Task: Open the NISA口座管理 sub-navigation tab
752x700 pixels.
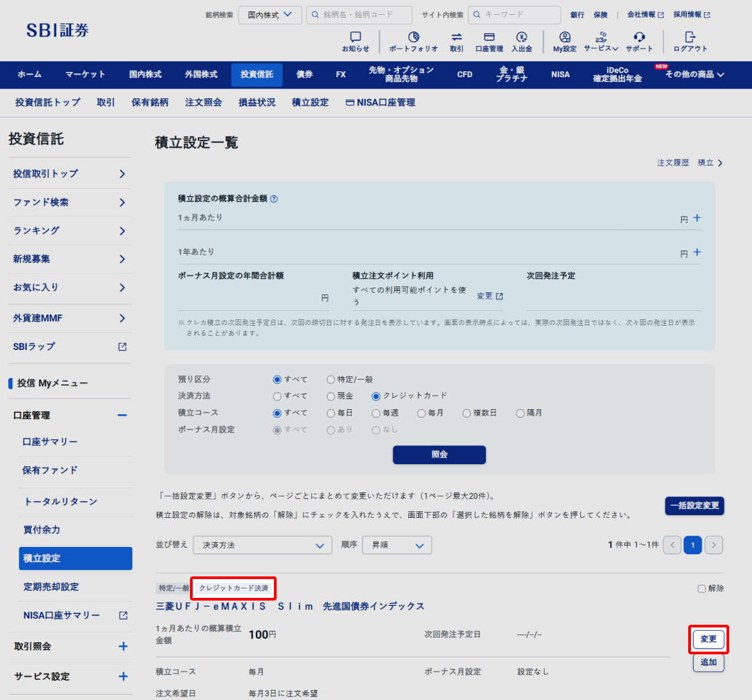Action: 380,103
